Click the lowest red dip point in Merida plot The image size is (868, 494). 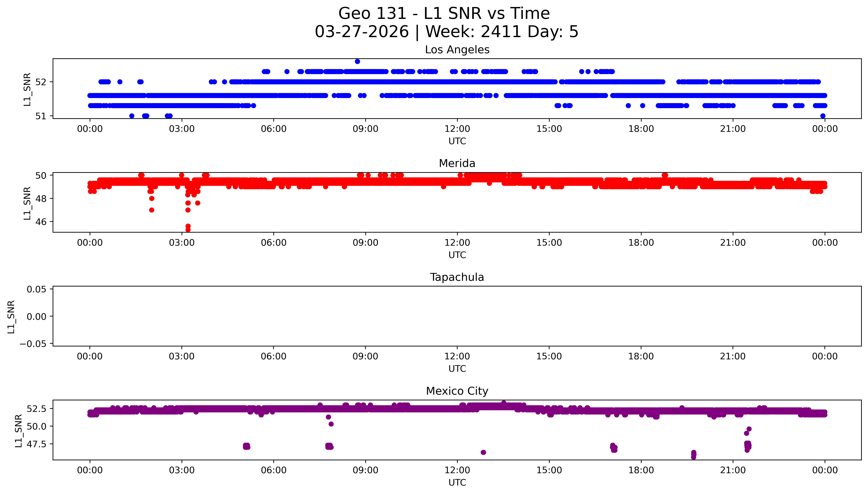(188, 230)
